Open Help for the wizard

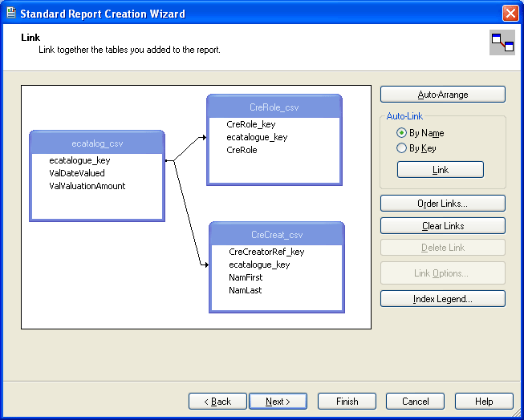pyautogui.click(x=484, y=402)
